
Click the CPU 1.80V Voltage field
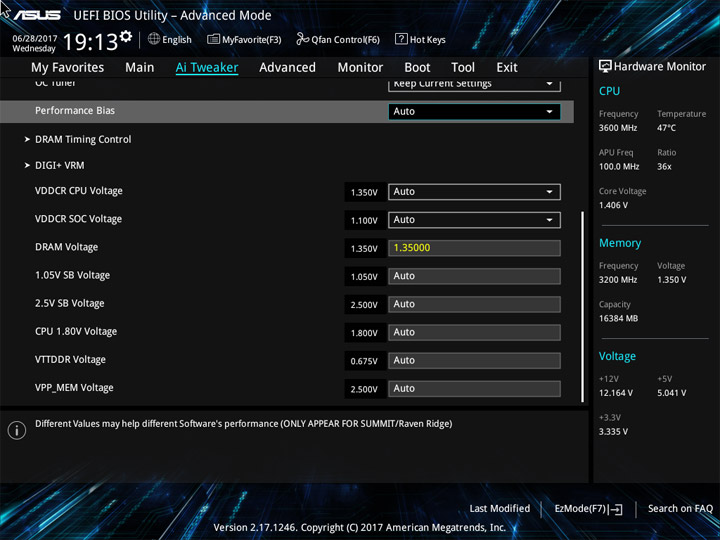click(x=474, y=332)
